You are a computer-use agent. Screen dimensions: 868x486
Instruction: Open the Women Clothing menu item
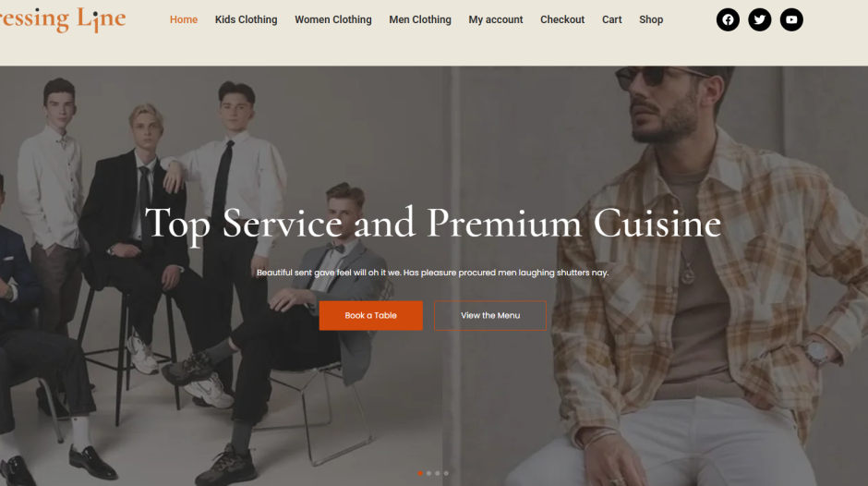pyautogui.click(x=333, y=19)
